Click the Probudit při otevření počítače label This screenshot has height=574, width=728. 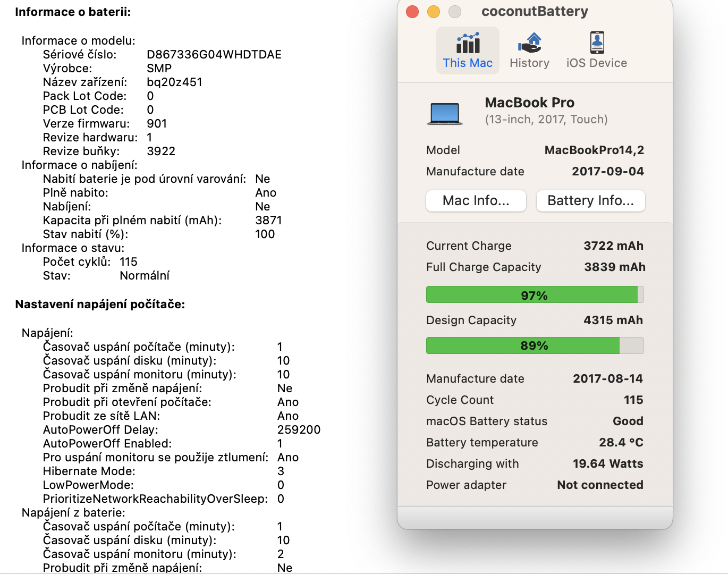pyautogui.click(x=127, y=402)
